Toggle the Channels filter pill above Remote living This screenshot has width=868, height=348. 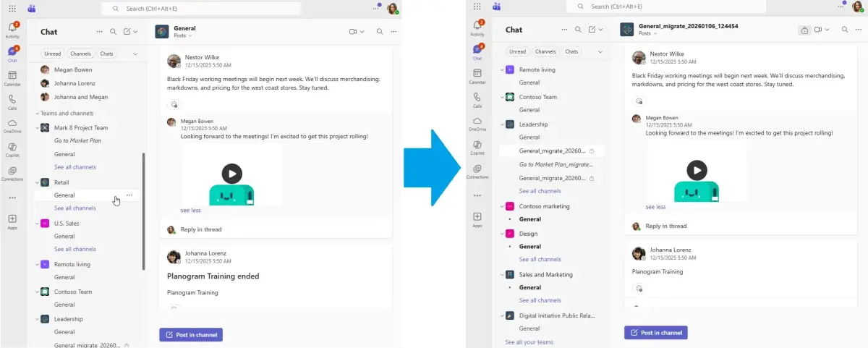pyautogui.click(x=545, y=51)
